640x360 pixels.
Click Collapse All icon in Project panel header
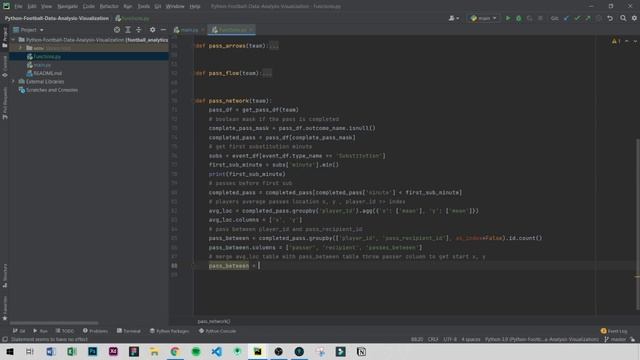(138, 30)
